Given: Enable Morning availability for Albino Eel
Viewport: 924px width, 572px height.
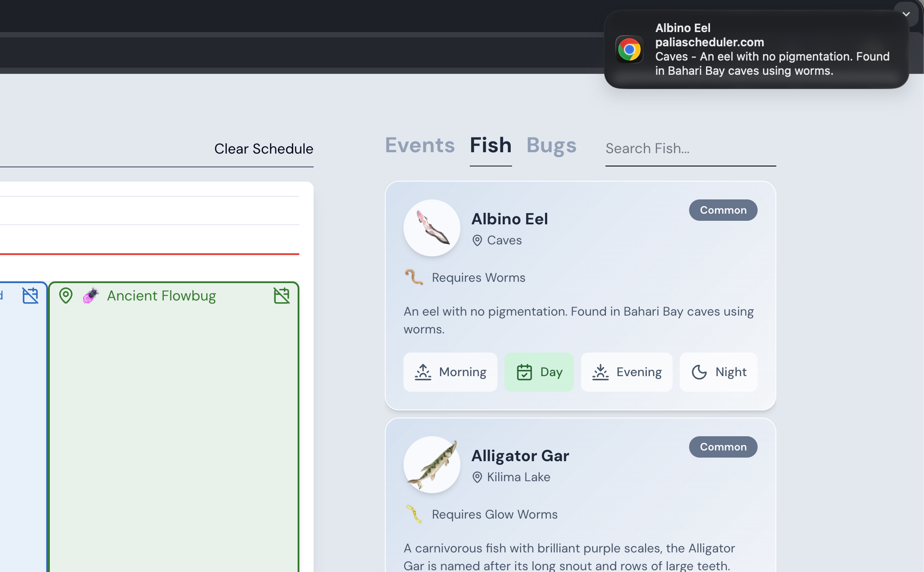Looking at the screenshot, I should (x=450, y=372).
